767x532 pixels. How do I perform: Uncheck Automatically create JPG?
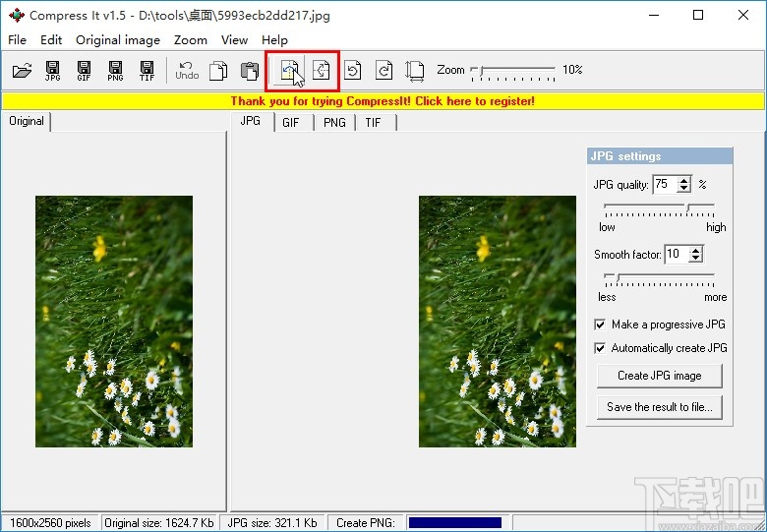(600, 348)
